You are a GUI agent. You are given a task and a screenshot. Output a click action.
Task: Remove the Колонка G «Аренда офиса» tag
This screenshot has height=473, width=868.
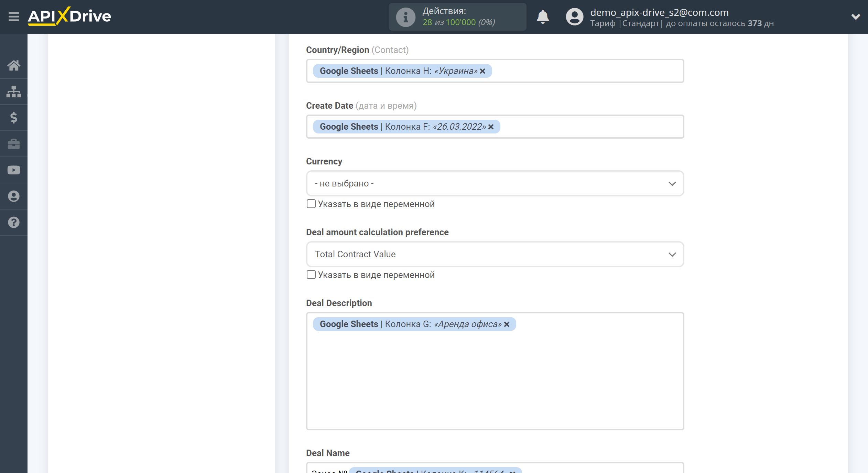click(507, 324)
